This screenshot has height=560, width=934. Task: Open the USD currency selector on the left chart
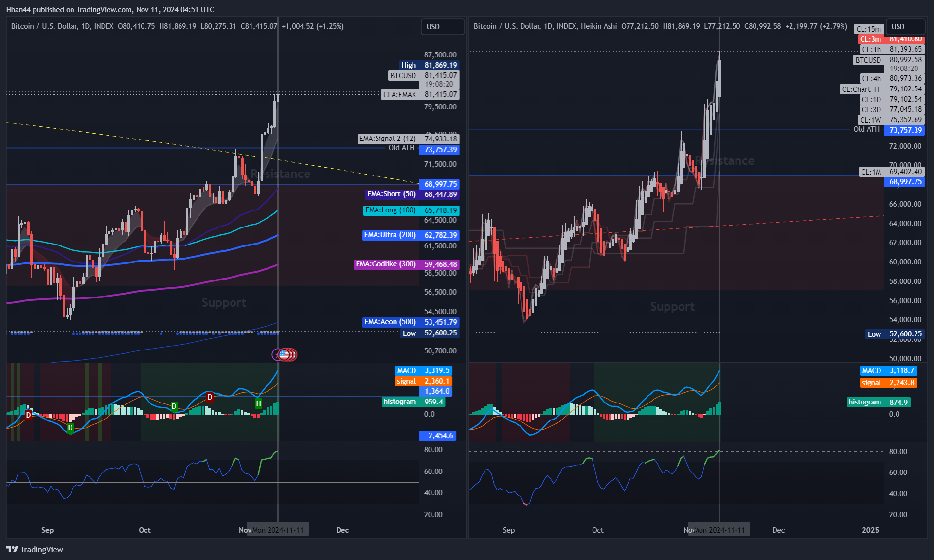442,26
